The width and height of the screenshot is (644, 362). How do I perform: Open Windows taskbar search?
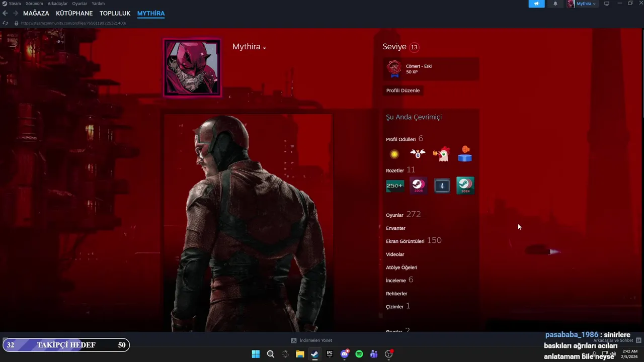pos(271,354)
